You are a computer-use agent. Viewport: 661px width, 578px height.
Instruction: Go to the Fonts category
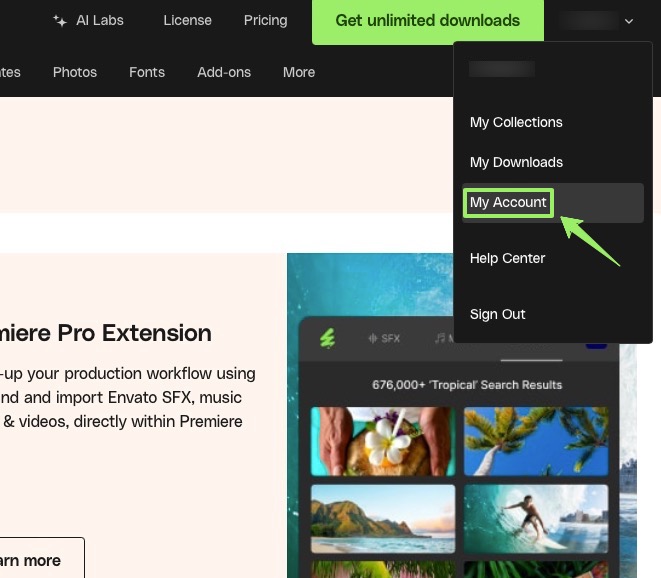pyautogui.click(x=147, y=72)
